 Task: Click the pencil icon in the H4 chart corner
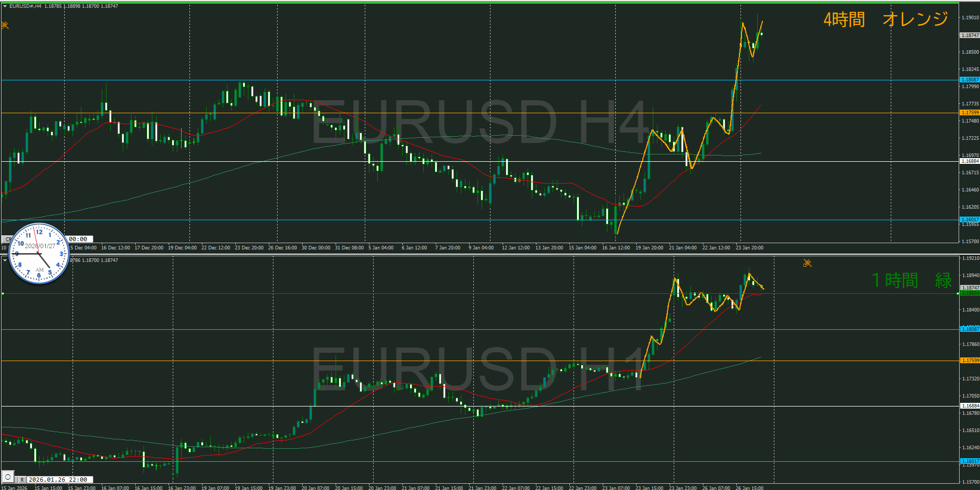[x=5, y=25]
